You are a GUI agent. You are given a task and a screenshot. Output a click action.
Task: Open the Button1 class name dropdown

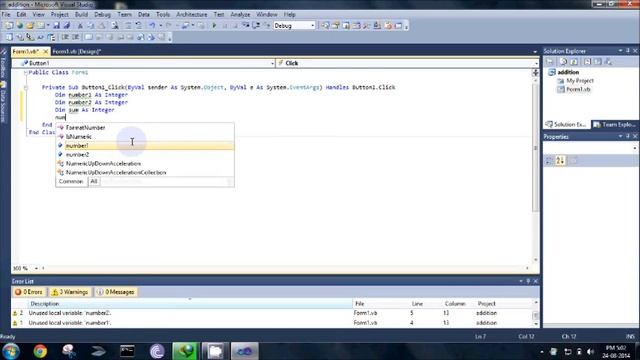click(272, 63)
